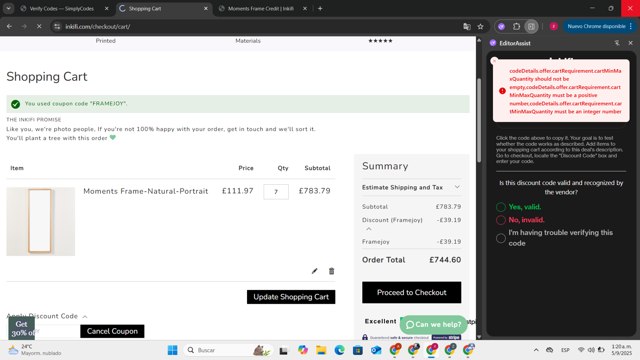640x360 pixels.
Task: Open the weather widget showing 24°C
Action: [35, 350]
